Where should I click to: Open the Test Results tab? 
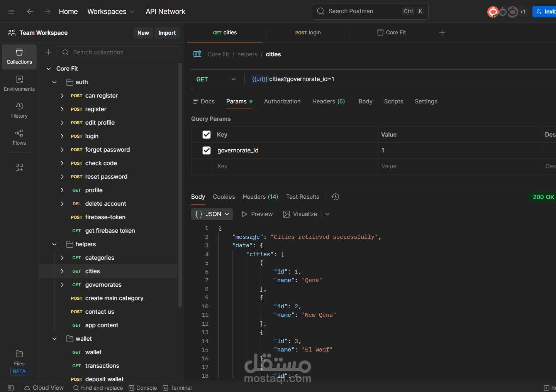(303, 197)
